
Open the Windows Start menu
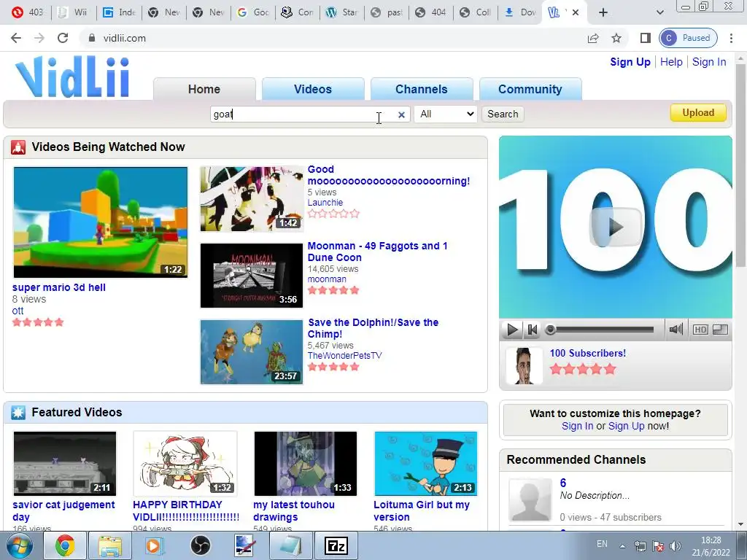pos(20,545)
